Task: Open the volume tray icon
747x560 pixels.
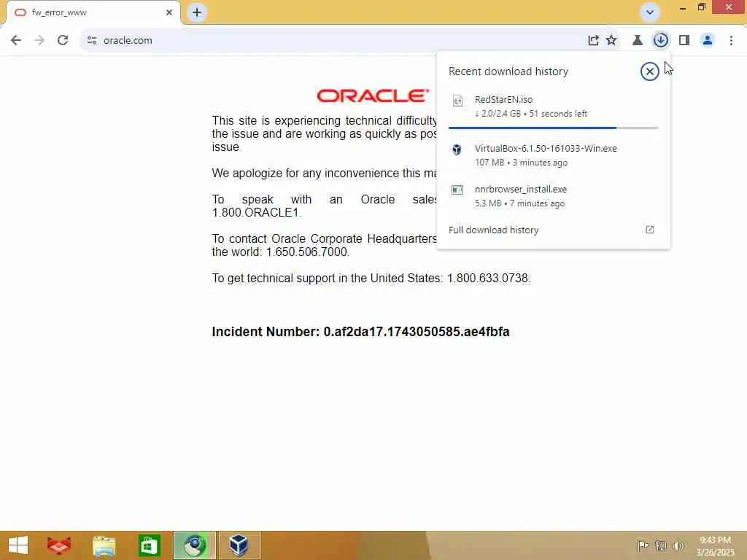Action: tap(678, 545)
